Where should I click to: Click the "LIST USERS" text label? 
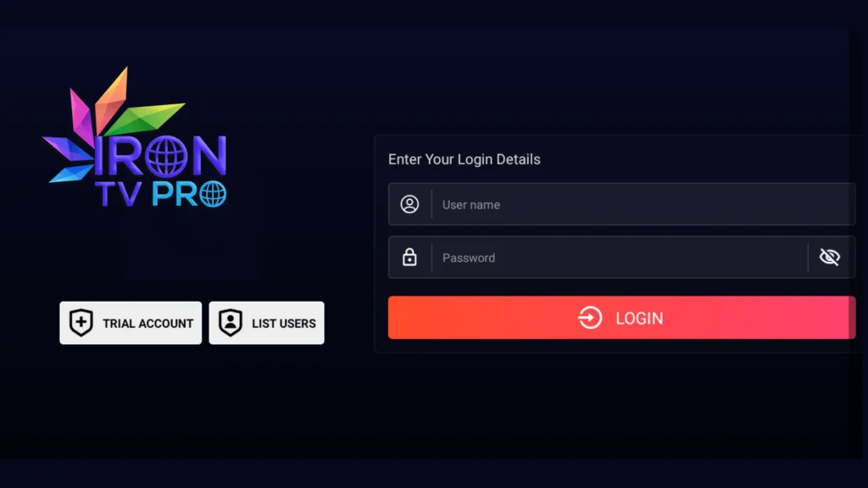coord(283,323)
